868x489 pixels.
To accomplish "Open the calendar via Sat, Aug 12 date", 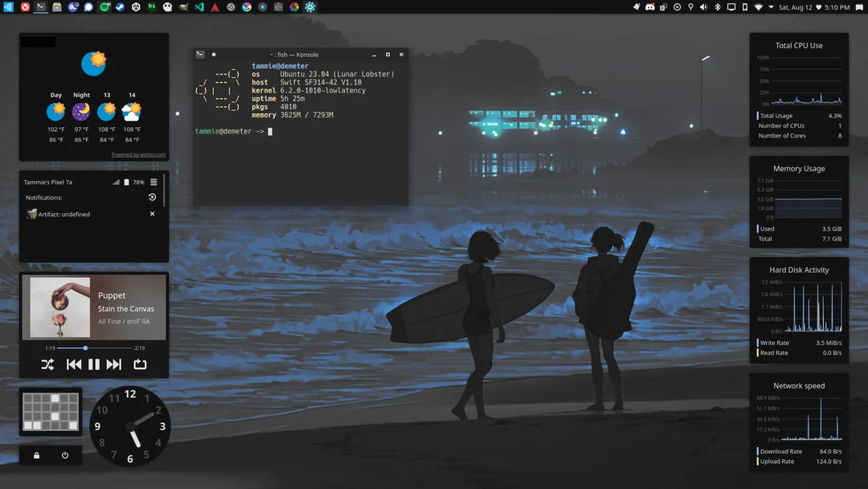I will 796,7.
